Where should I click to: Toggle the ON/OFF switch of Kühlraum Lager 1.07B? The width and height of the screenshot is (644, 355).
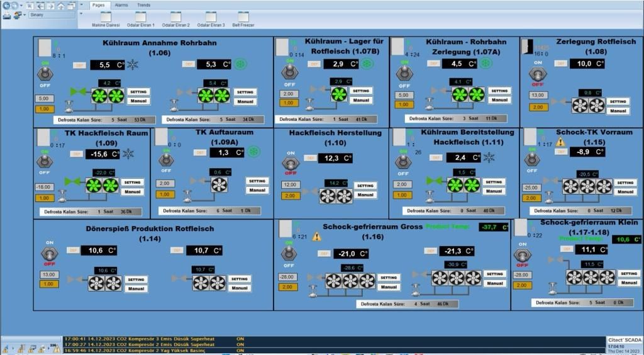(289, 72)
